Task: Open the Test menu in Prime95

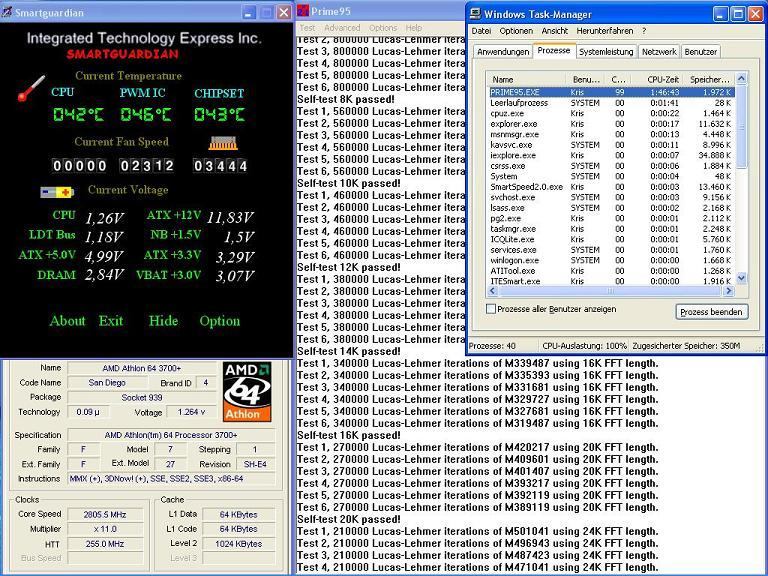Action: [x=307, y=28]
